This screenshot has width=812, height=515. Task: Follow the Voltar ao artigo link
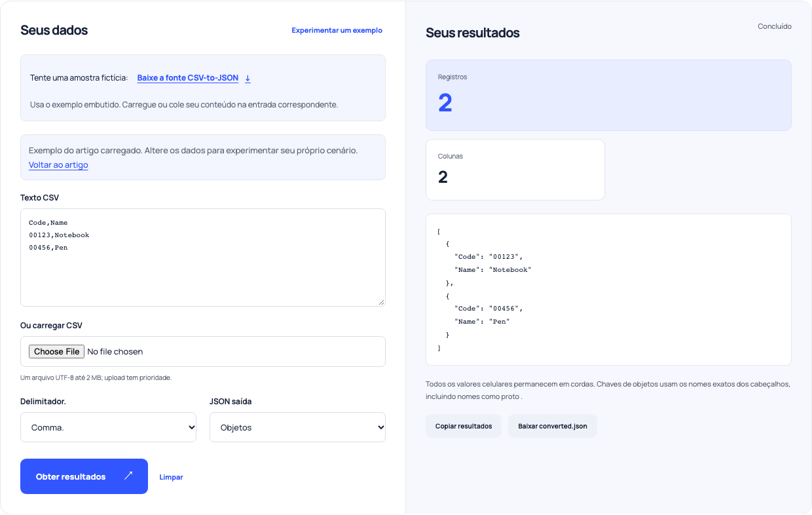pos(58,165)
